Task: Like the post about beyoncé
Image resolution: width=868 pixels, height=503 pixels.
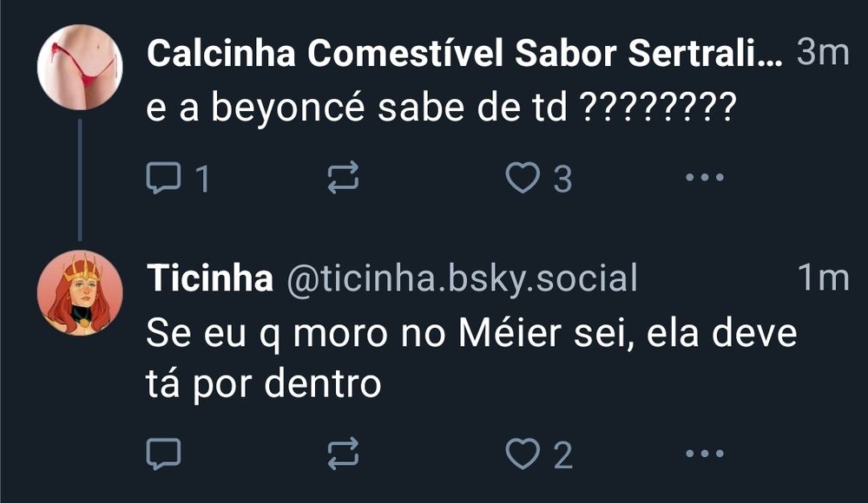Action: (522, 179)
